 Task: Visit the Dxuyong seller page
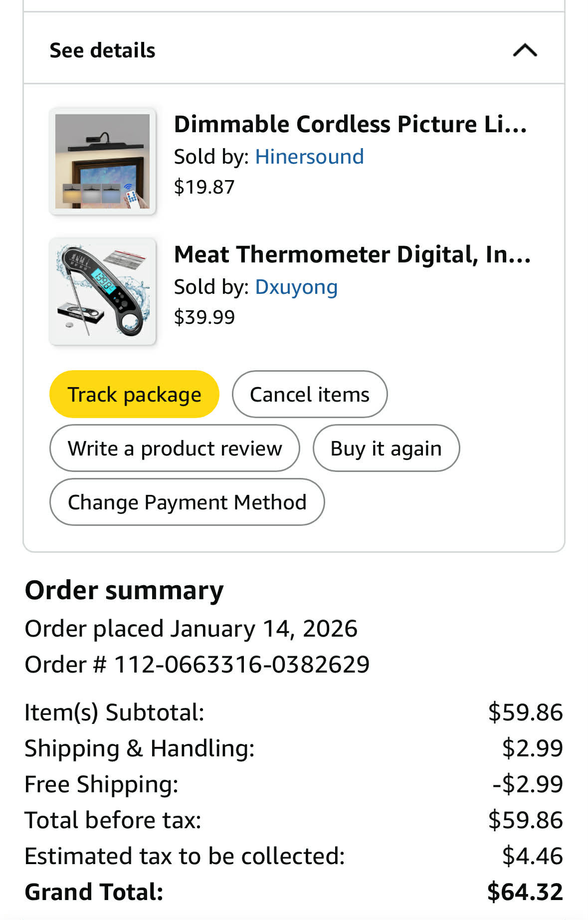[296, 287]
